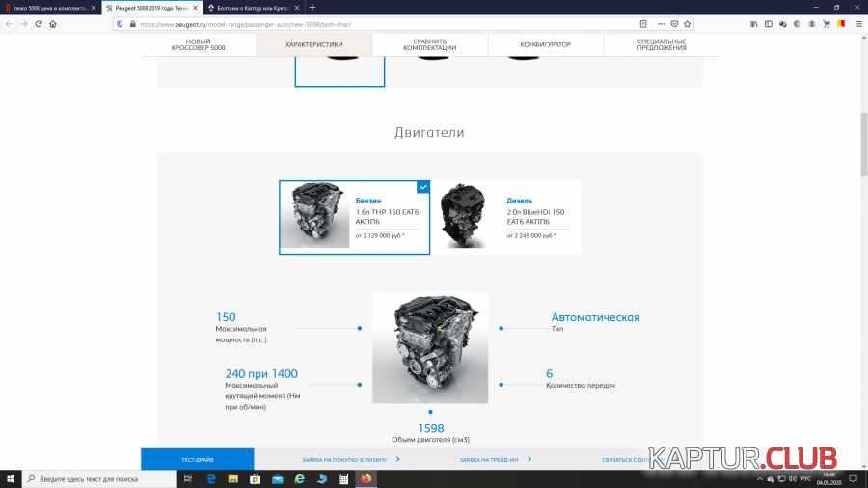
Task: Click the large engine image in the center
Action: tap(430, 347)
